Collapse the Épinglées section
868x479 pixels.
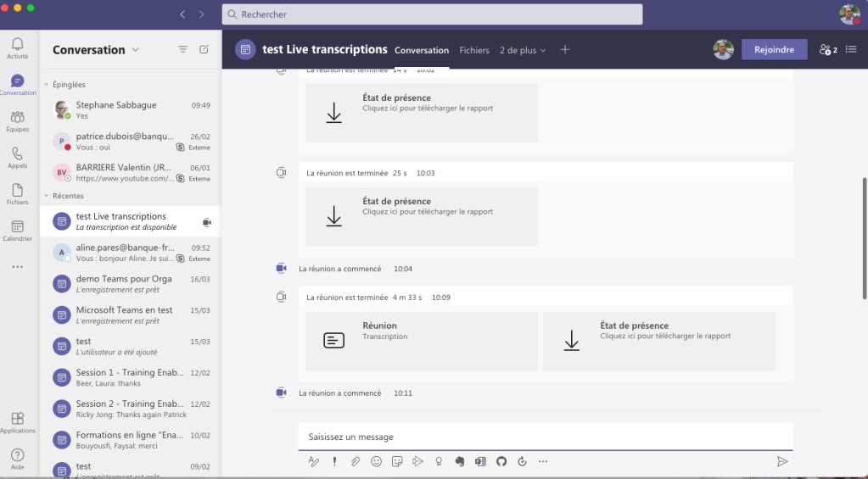pos(47,85)
